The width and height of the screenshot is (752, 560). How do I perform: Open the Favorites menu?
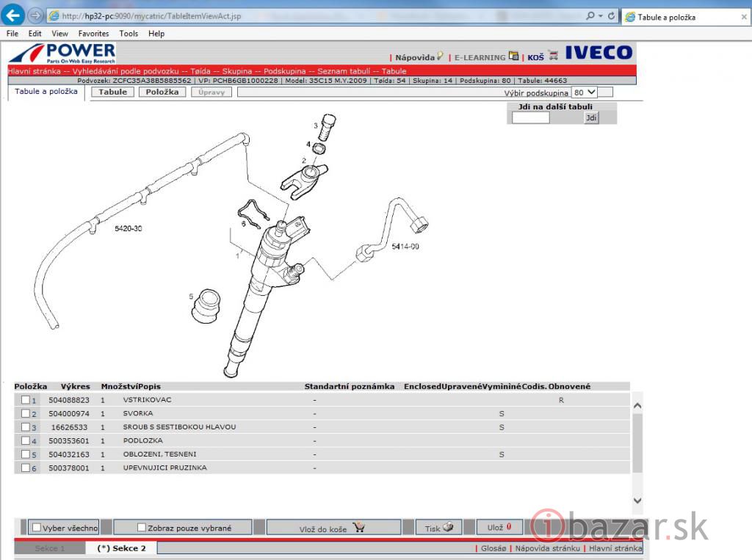[x=93, y=34]
